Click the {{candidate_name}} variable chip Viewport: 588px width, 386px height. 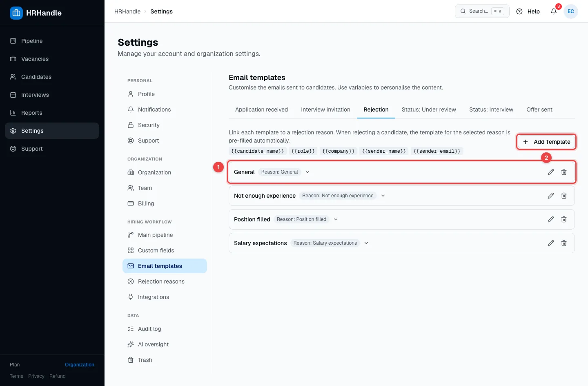[258, 151]
